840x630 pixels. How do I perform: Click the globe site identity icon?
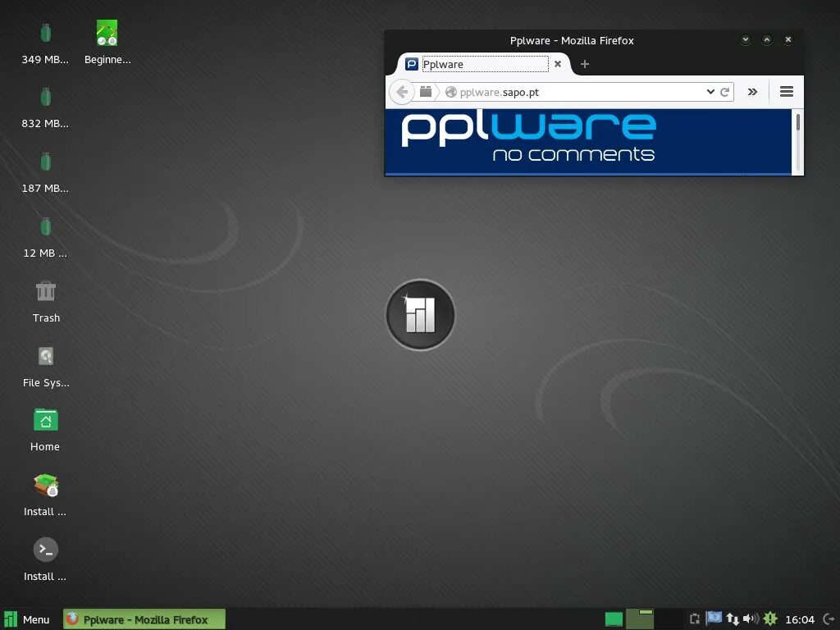pyautogui.click(x=451, y=92)
